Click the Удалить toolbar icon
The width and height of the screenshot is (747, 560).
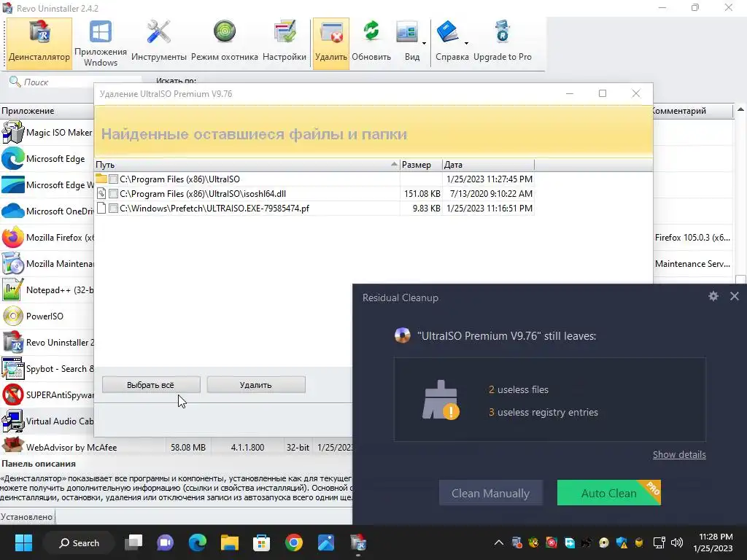point(331,43)
